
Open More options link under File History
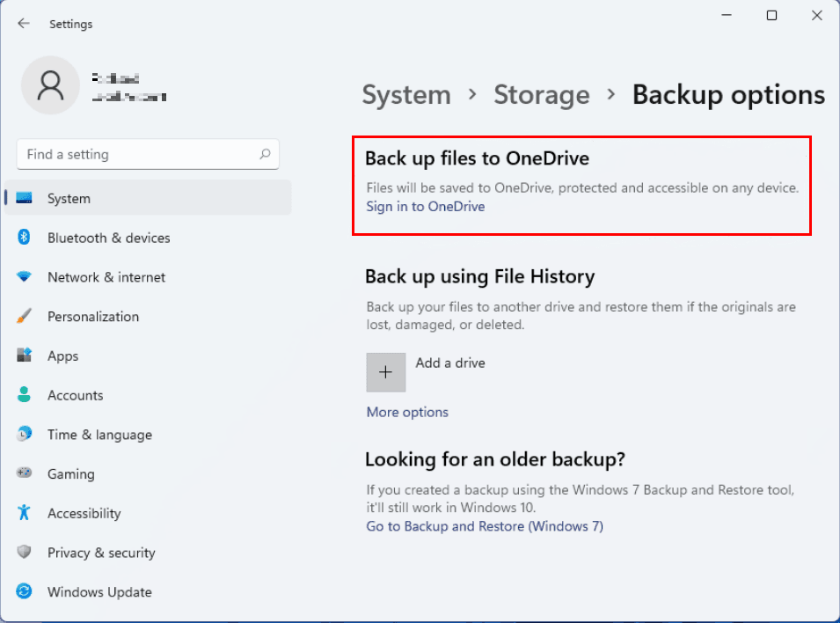(x=407, y=412)
